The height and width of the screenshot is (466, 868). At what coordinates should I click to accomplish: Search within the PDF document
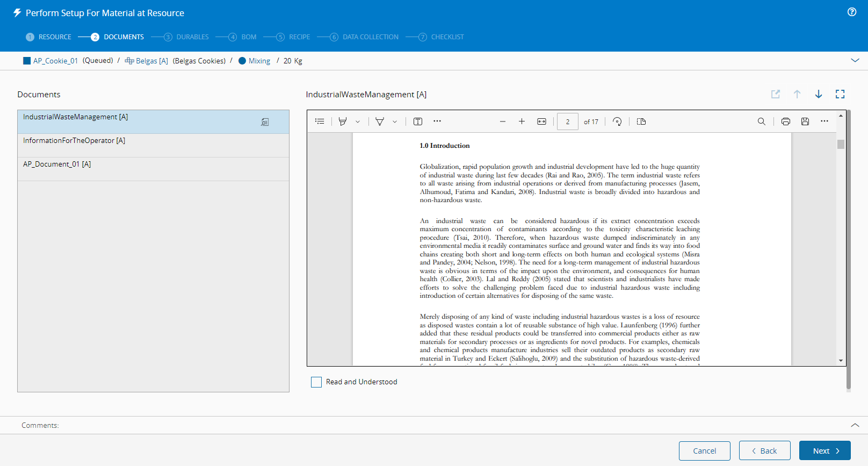(x=761, y=121)
